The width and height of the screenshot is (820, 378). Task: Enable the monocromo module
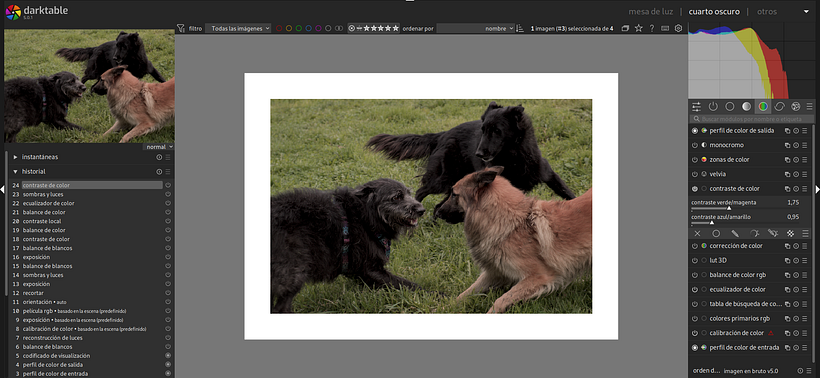pyautogui.click(x=695, y=145)
